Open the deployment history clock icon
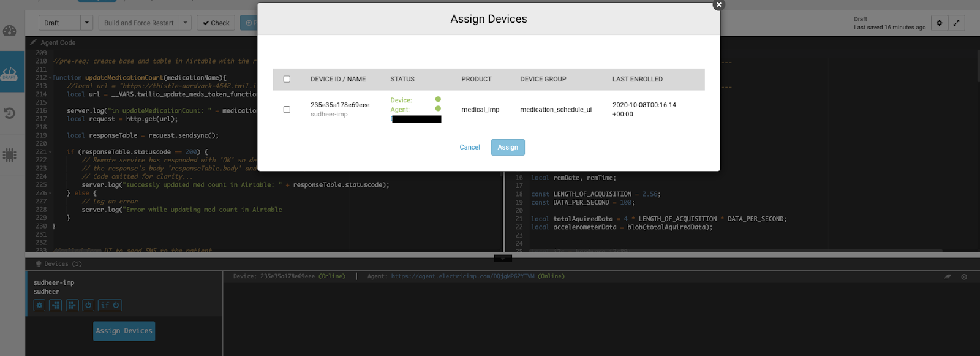Viewport: 980px width, 356px height. pos(10,113)
